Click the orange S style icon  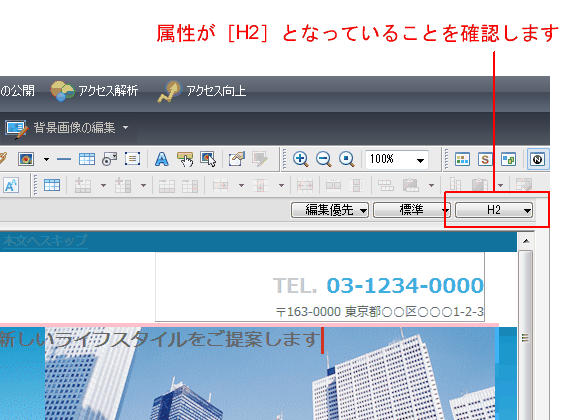pos(485,159)
